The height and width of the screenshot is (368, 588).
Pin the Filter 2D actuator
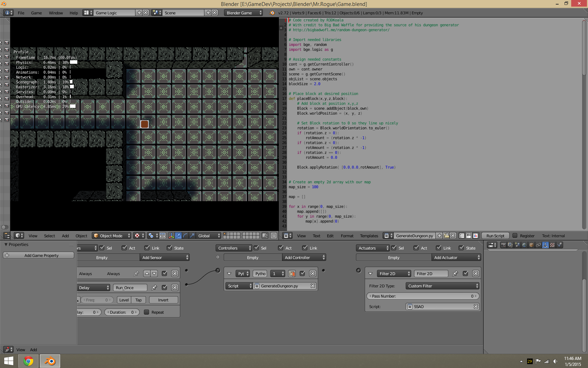455,274
